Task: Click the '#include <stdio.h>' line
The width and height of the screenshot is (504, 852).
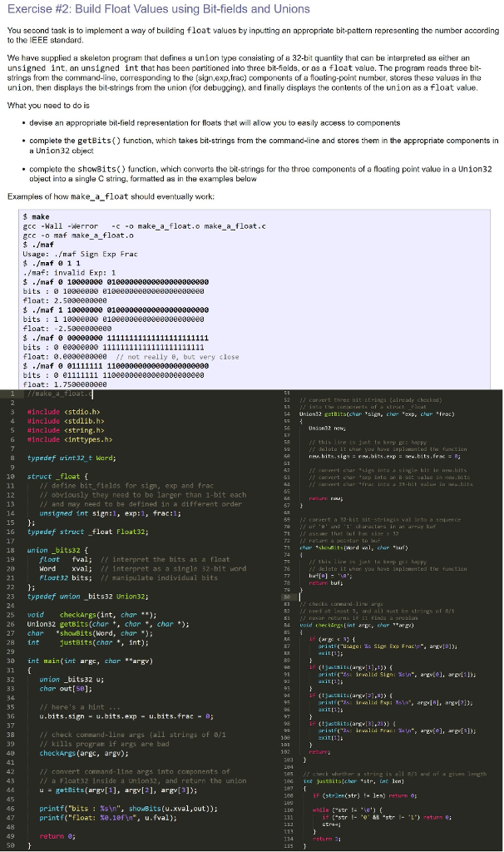Action: (63, 412)
